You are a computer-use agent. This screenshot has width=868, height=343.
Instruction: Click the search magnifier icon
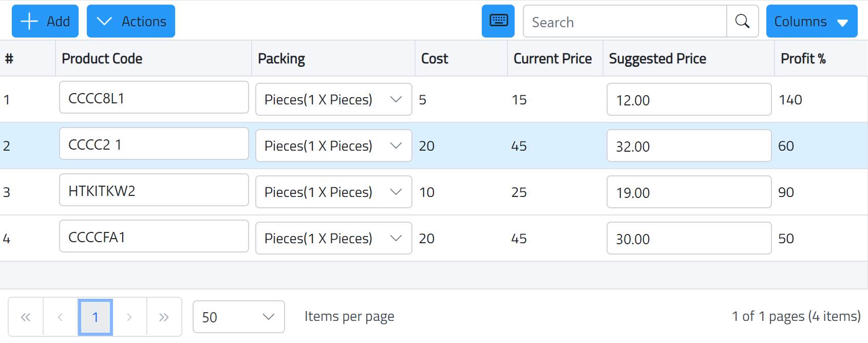point(742,21)
